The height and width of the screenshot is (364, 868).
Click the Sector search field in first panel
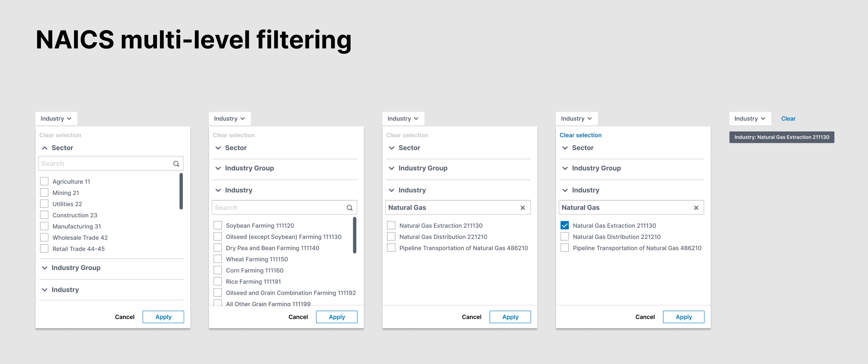(x=111, y=164)
